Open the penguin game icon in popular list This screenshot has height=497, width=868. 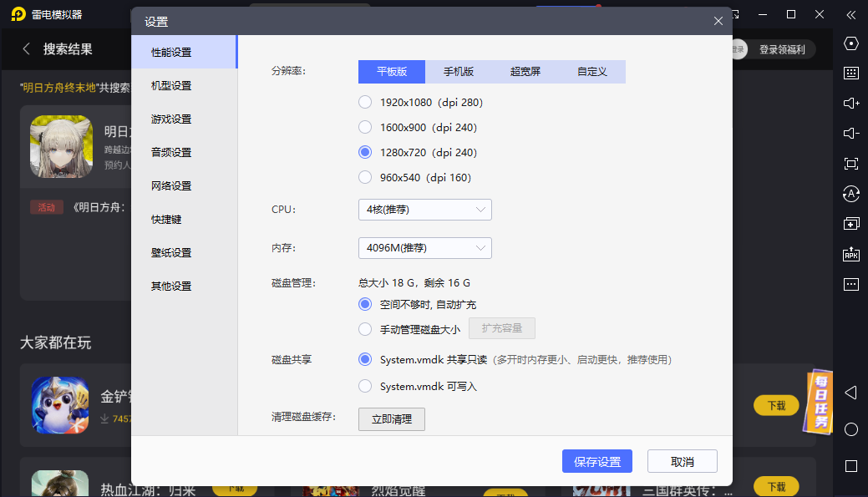(60, 405)
